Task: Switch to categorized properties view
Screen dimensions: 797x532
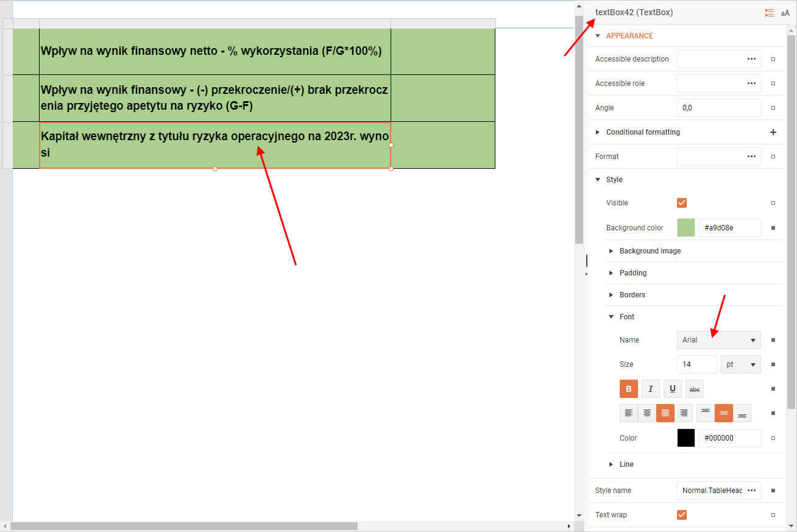Action: tap(770, 13)
